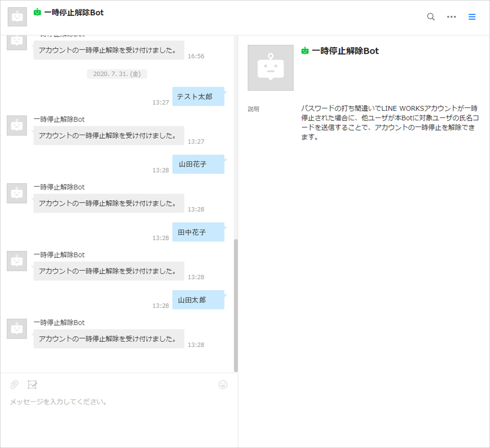Toggle the blue hamburger info panel icon
Image resolution: width=490 pixels, height=448 pixels.
point(472,17)
